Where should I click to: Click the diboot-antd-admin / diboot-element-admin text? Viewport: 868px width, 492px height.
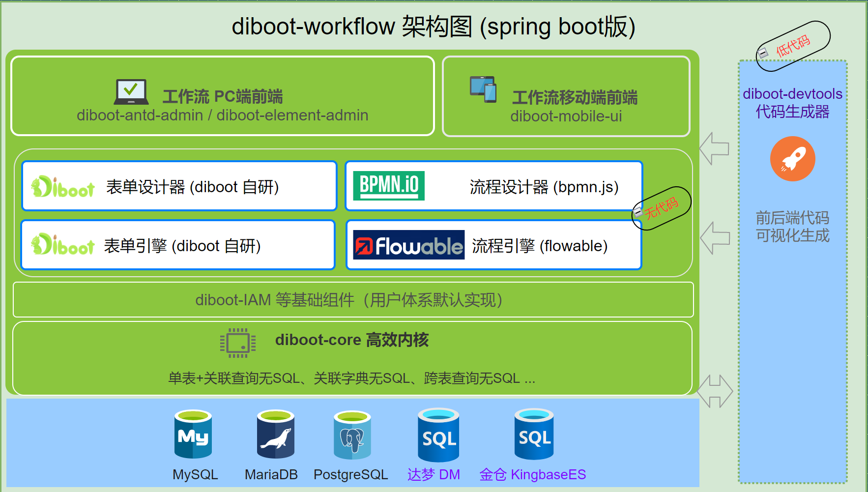click(x=223, y=115)
